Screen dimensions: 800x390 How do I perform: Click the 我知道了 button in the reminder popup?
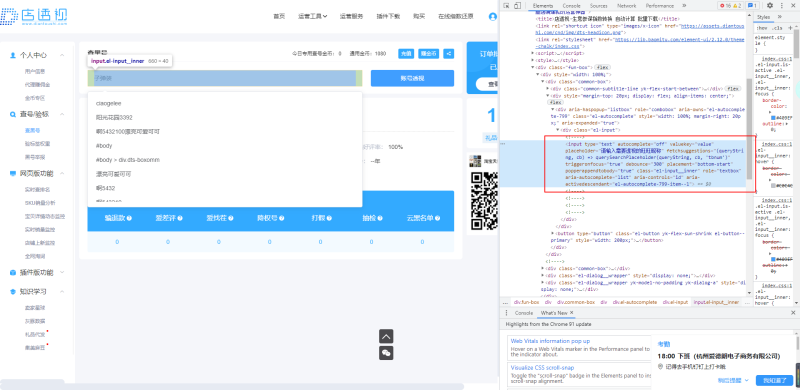[774, 380]
